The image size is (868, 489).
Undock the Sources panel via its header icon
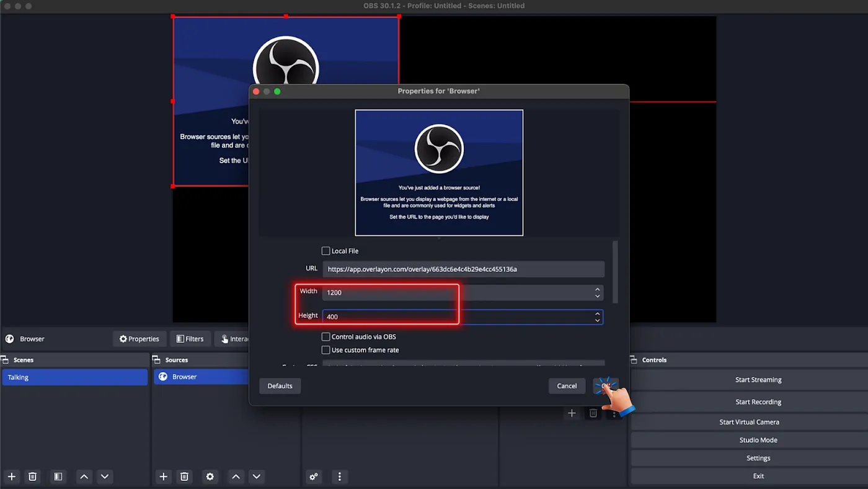point(155,360)
